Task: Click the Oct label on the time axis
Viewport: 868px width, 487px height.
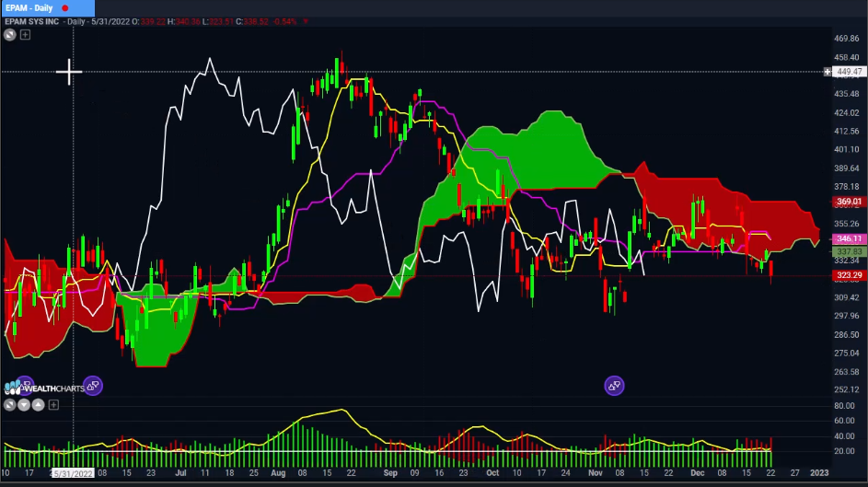Action: tap(492, 473)
